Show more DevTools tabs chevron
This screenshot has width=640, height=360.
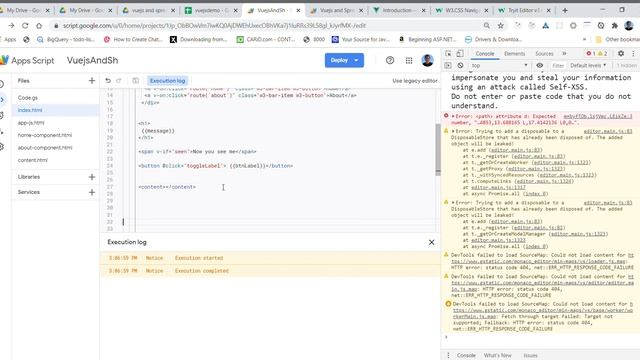tap(564, 53)
